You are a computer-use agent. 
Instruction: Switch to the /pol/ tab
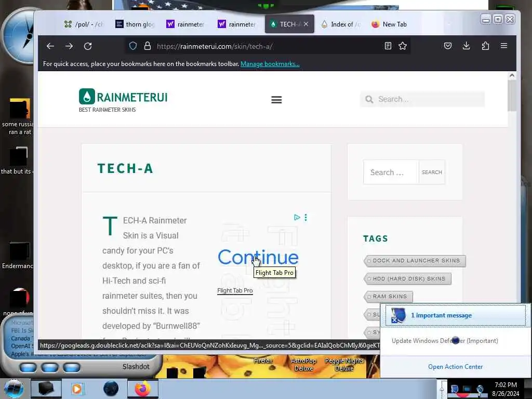84,24
